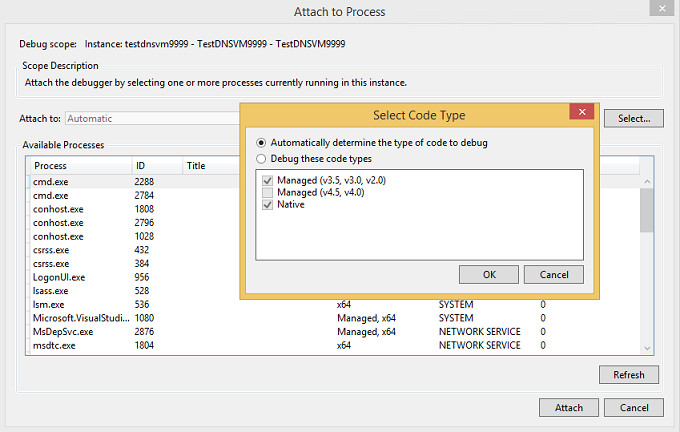This screenshot has height=432, width=680.
Task: Enable Managed (v4.5, v4.0) checkbox
Action: (267, 192)
